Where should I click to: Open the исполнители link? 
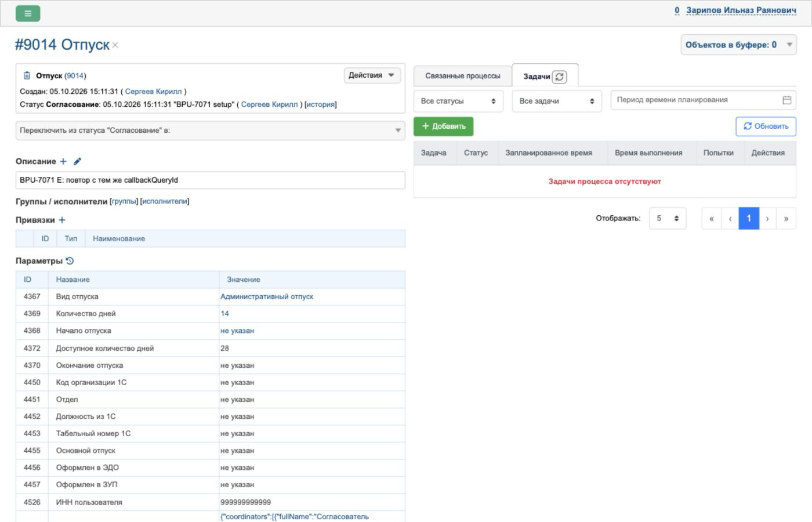click(165, 201)
